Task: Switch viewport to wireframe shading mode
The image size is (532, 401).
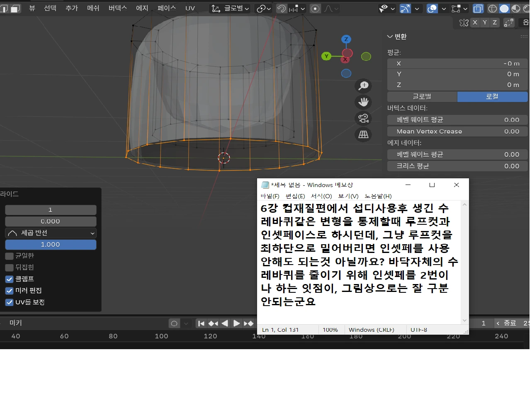Action: tap(492, 8)
